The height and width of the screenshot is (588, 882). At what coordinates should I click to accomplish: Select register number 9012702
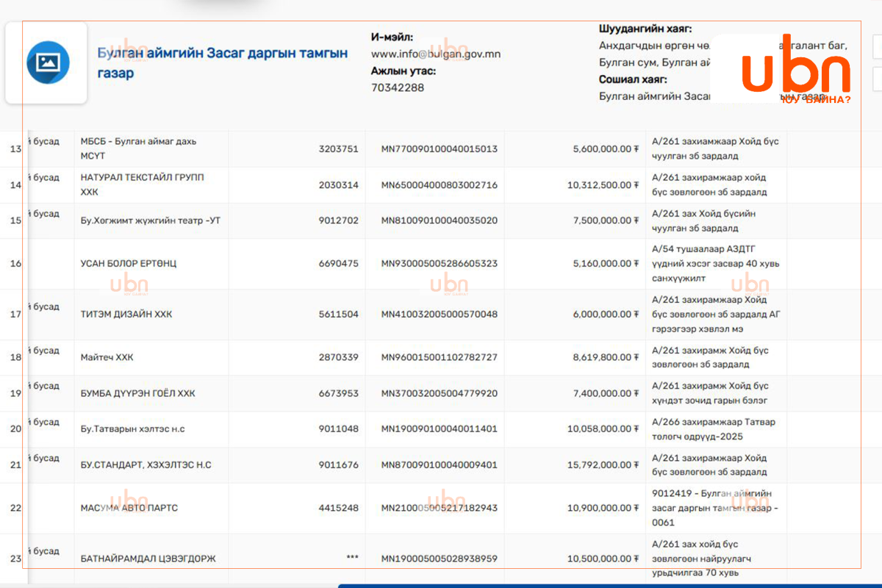[x=339, y=220]
